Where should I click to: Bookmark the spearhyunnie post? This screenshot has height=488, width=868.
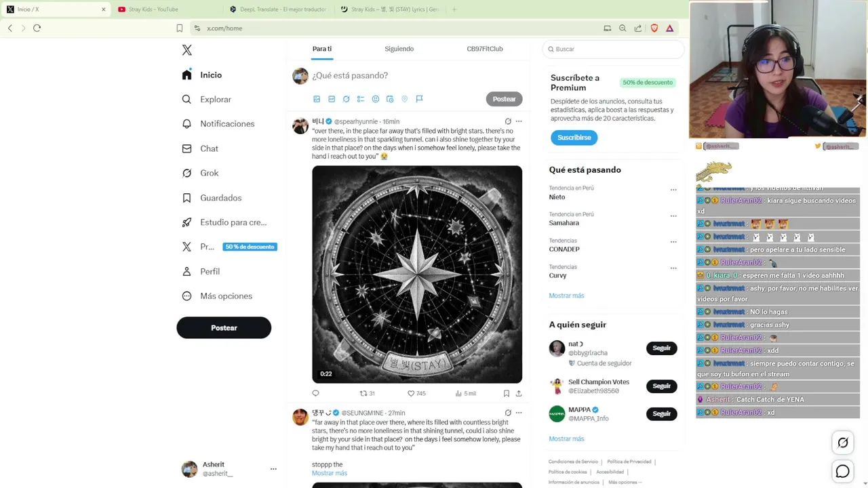506,393
